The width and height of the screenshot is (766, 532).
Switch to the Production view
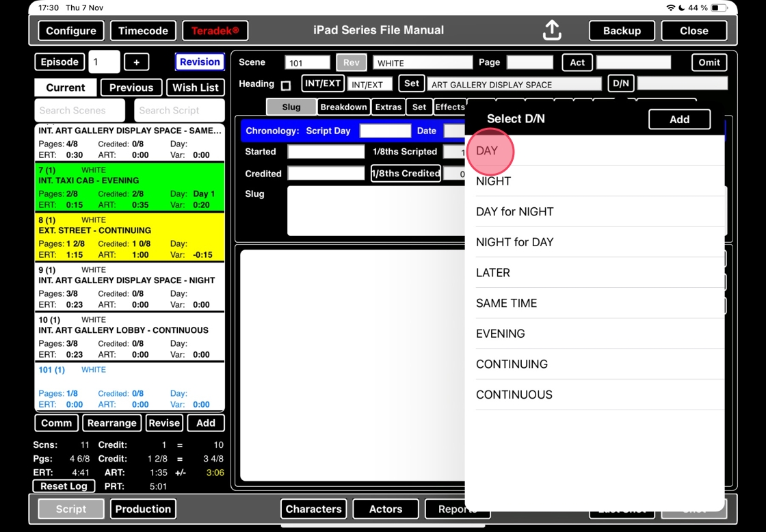click(x=143, y=509)
